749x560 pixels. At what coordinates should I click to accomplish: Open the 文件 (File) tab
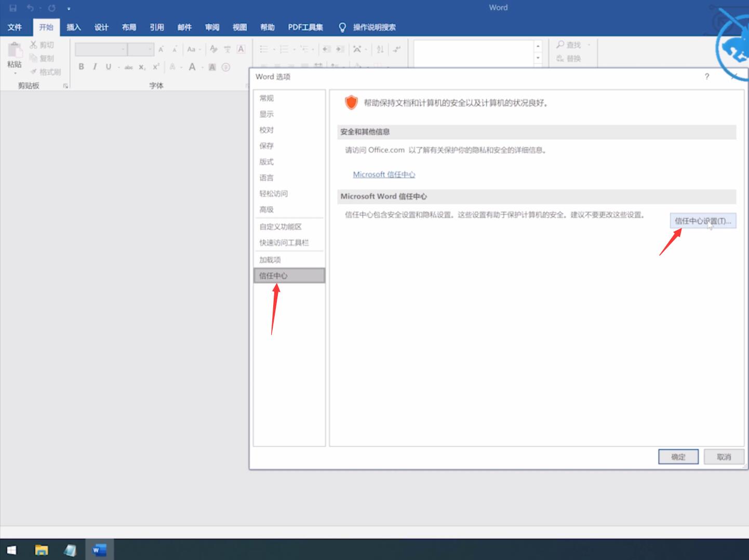(x=15, y=27)
